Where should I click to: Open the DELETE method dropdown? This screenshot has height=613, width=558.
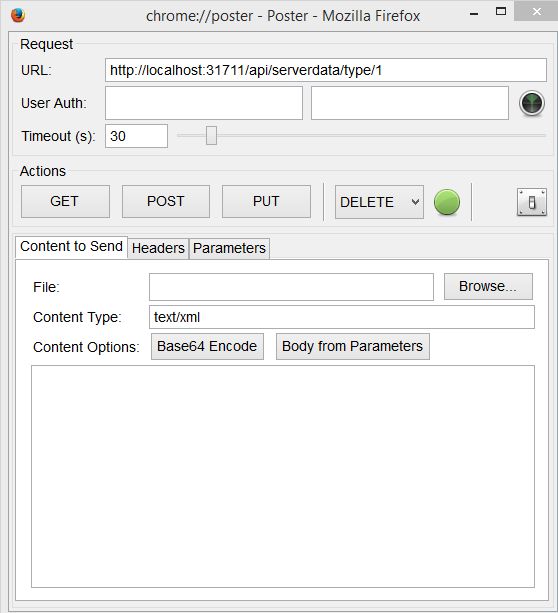(x=379, y=202)
